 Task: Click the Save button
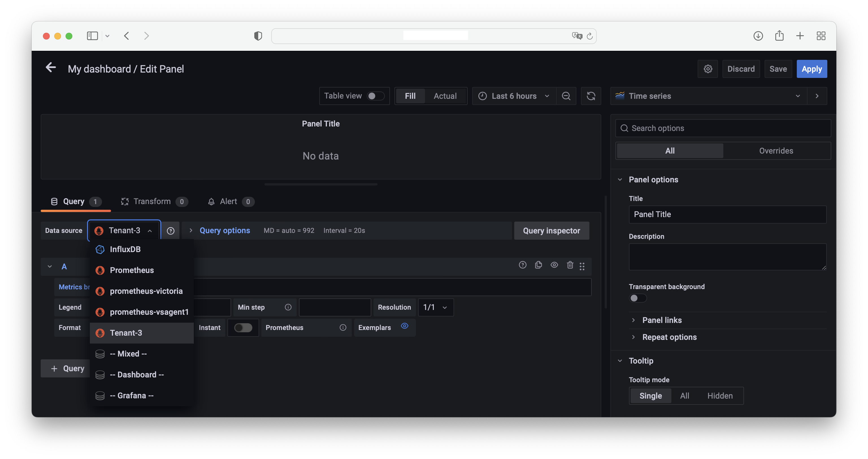pos(778,69)
